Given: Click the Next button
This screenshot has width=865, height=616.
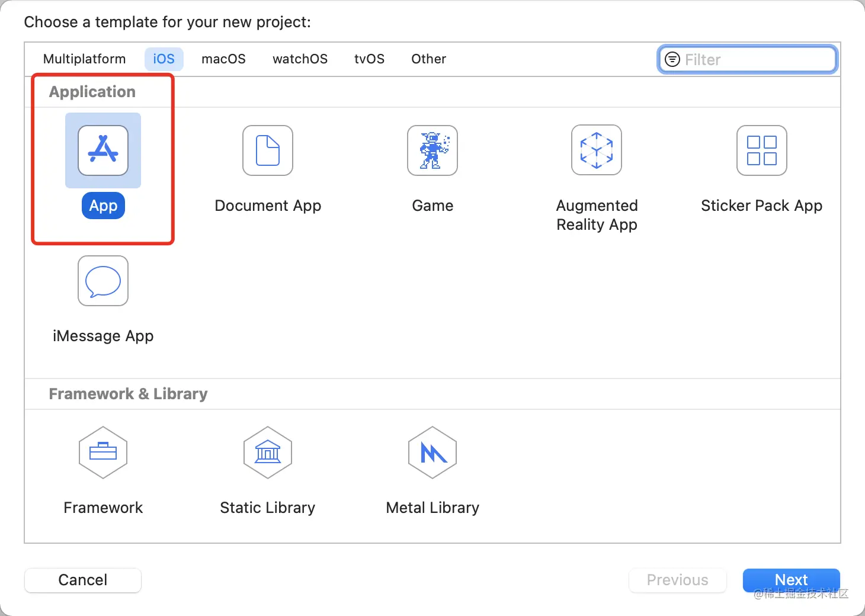Looking at the screenshot, I should [792, 580].
